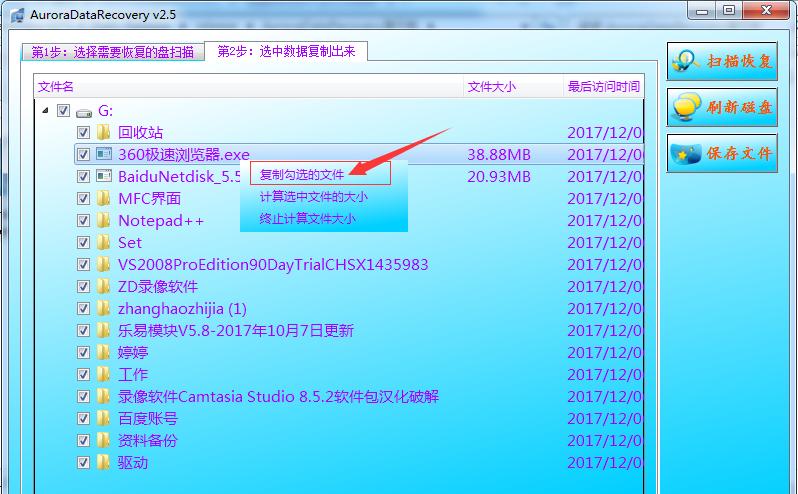798x494 pixels.
Task: Click the 乐易模块V5.8 folder icon
Action: (x=103, y=330)
